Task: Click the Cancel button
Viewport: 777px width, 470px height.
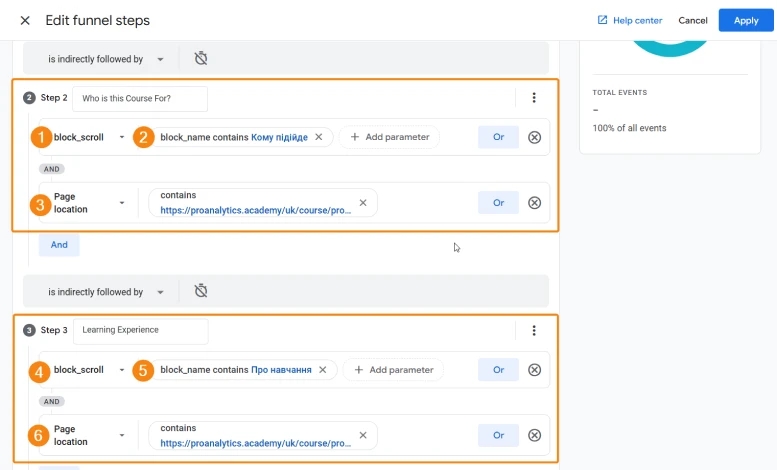Action: pyautogui.click(x=693, y=20)
